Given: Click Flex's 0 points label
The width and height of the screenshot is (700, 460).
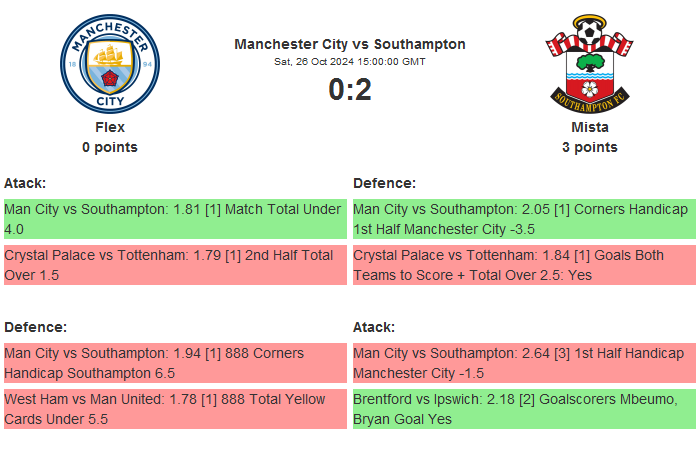Looking at the screenshot, I should [x=110, y=147].
